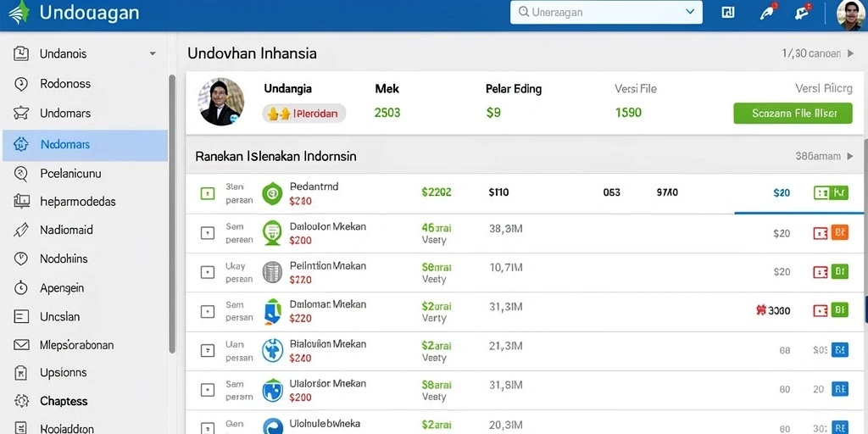The height and width of the screenshot is (434, 868).
Task: Click the Ulolnulebwheka row icon
Action: [x=272, y=427]
